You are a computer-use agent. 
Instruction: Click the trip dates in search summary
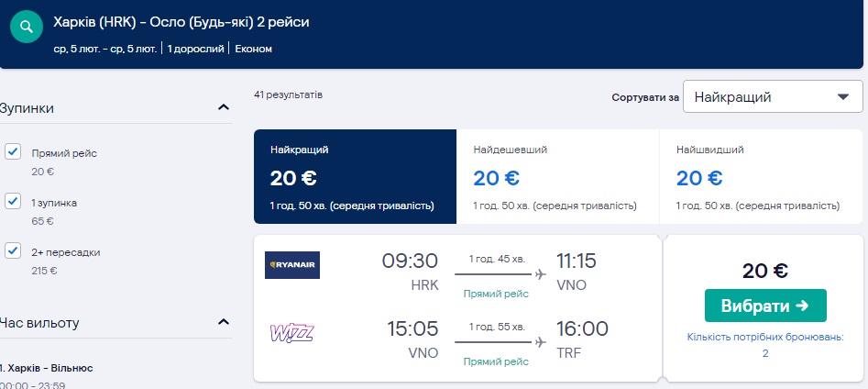pos(105,48)
